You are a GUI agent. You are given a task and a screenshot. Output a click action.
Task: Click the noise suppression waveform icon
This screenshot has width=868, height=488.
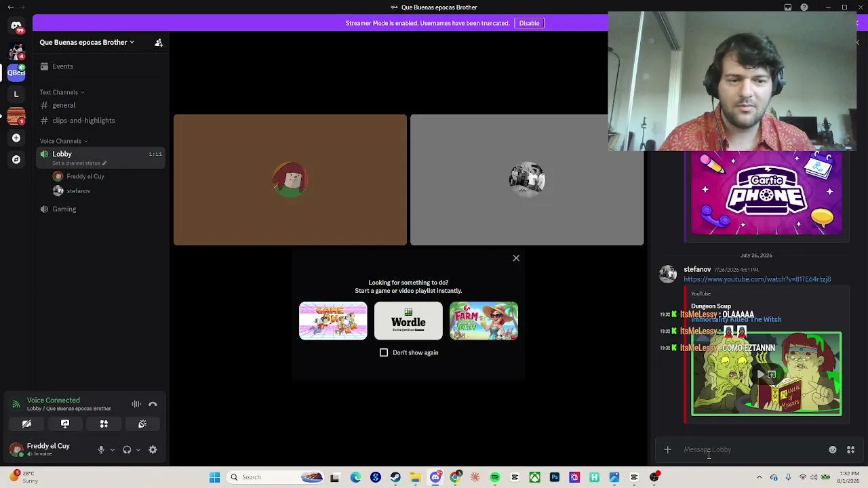click(x=136, y=404)
